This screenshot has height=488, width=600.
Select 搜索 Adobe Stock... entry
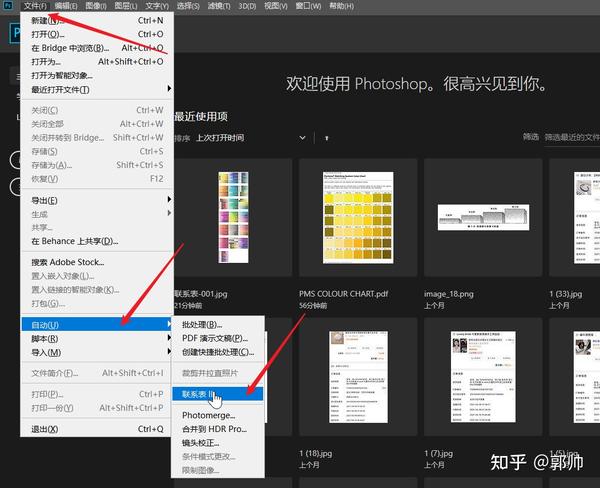(x=97, y=262)
